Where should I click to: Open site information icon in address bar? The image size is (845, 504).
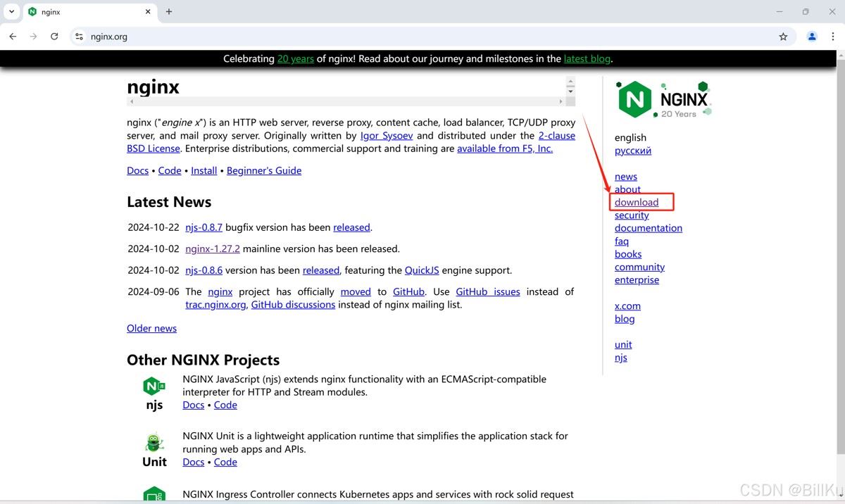point(79,37)
